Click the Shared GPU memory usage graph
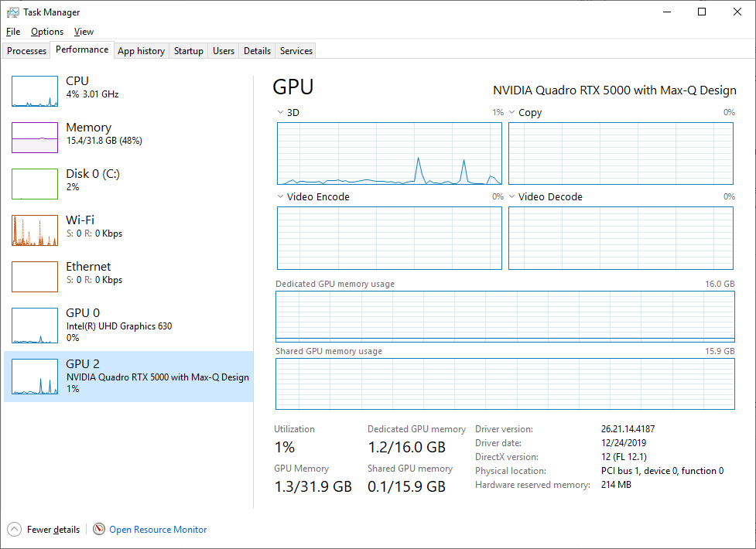Viewport: 756px width, 549px height. pos(505,384)
